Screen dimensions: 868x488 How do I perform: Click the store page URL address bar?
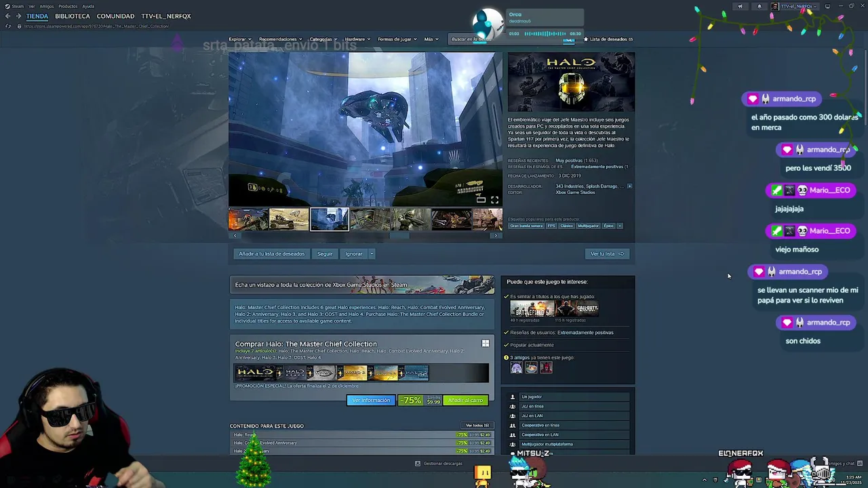tap(97, 26)
